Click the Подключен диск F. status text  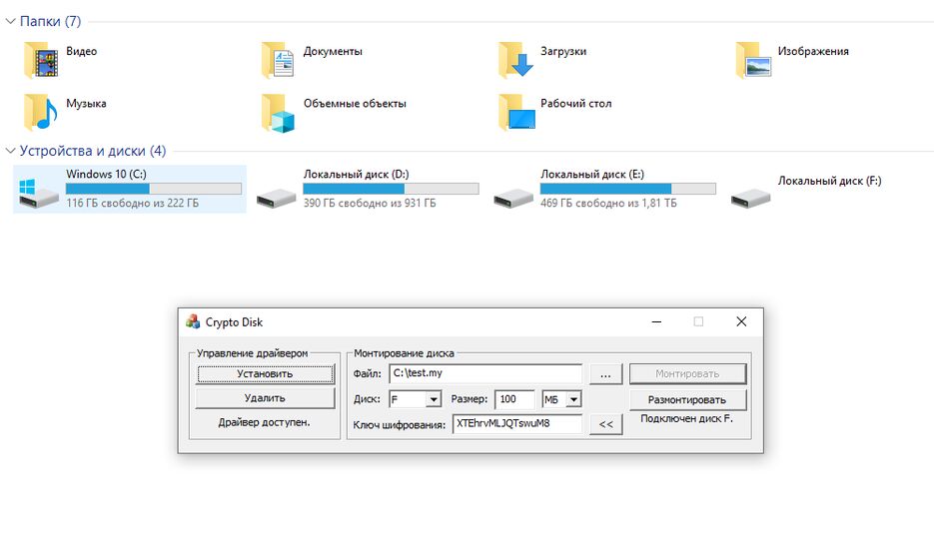tap(687, 418)
